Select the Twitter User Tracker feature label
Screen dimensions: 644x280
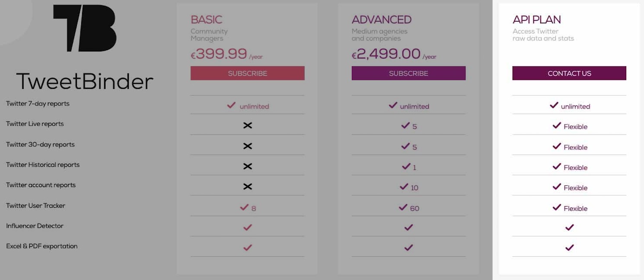tap(35, 206)
